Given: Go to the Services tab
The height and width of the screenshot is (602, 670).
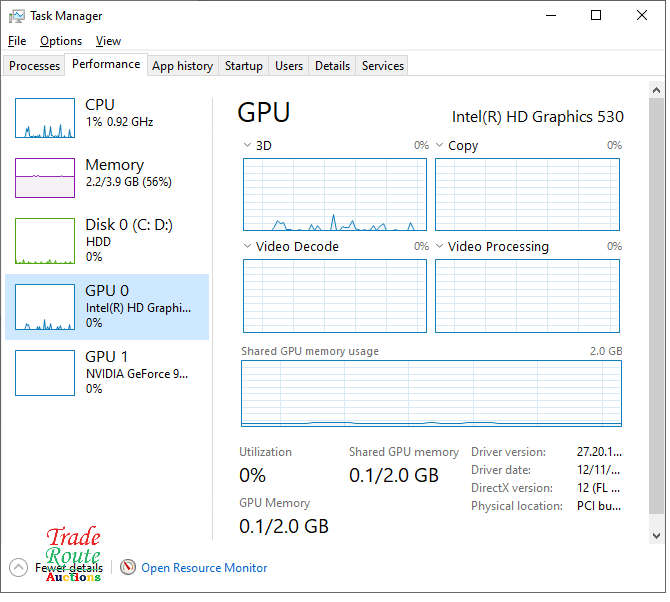Looking at the screenshot, I should [382, 66].
